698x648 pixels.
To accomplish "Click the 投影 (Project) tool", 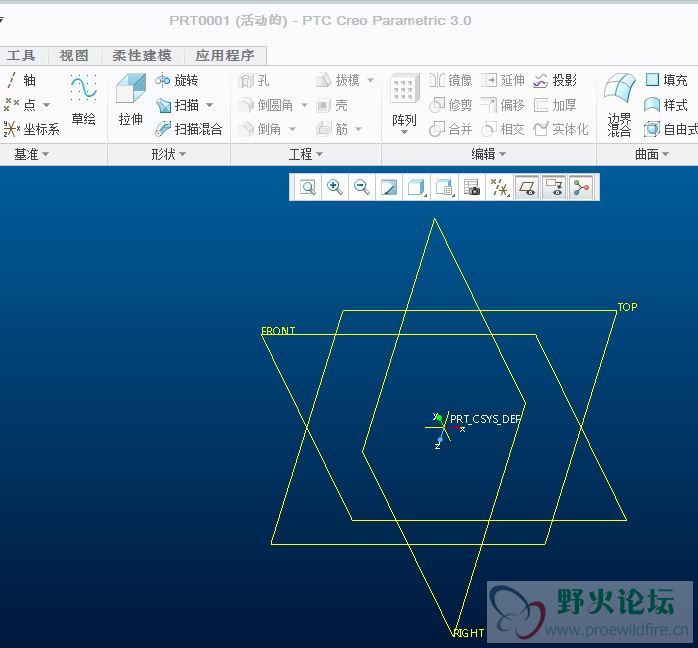I will [x=555, y=80].
